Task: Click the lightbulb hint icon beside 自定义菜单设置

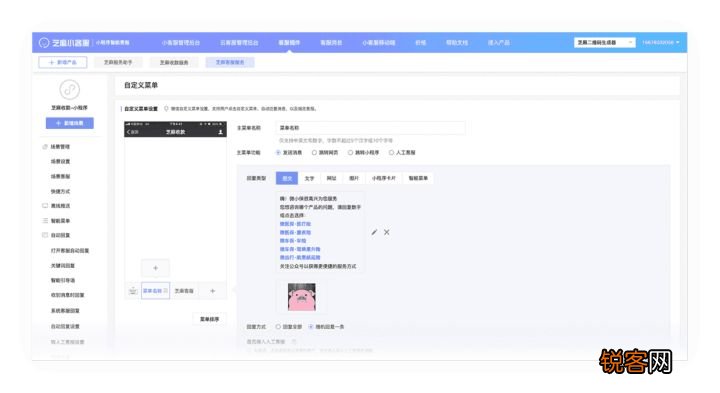Action: (166, 109)
